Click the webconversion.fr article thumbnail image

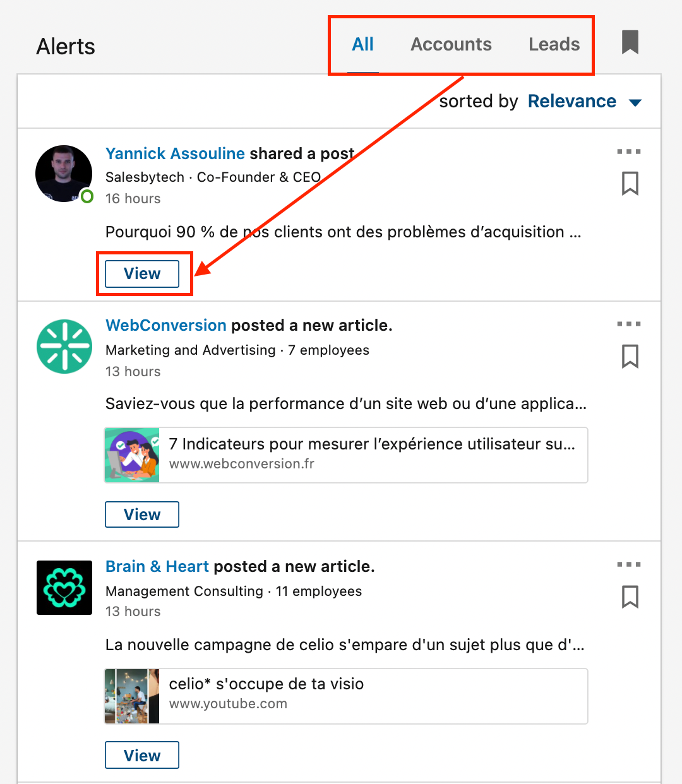click(x=132, y=455)
